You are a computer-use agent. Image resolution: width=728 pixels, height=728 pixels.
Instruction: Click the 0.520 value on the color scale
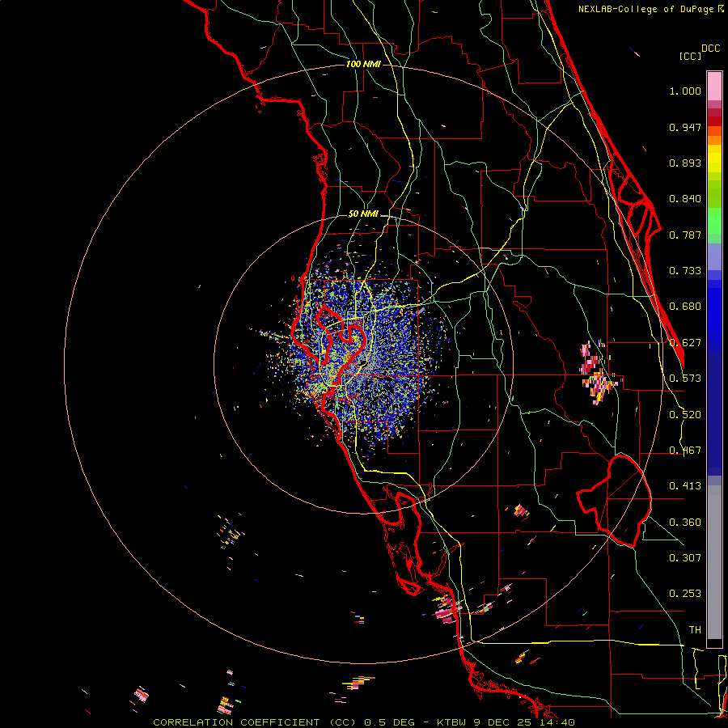coord(685,415)
